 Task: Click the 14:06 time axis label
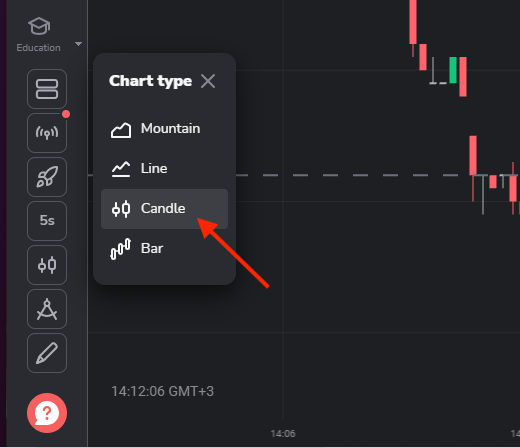point(283,434)
